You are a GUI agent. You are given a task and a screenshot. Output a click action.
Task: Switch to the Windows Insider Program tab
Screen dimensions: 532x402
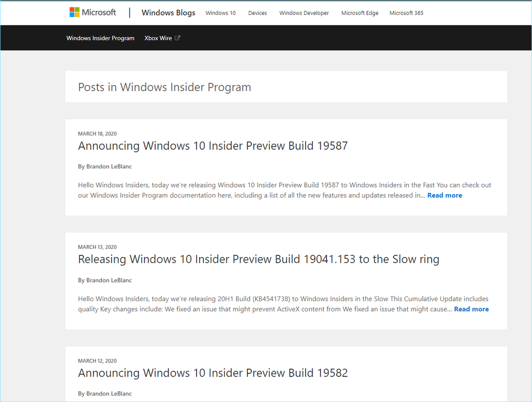[100, 38]
